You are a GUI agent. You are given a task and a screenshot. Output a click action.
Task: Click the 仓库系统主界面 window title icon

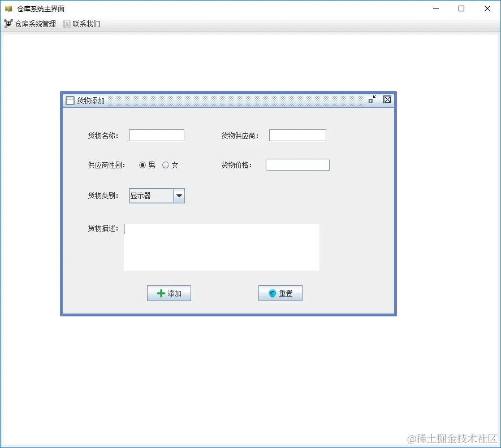click(x=8, y=8)
